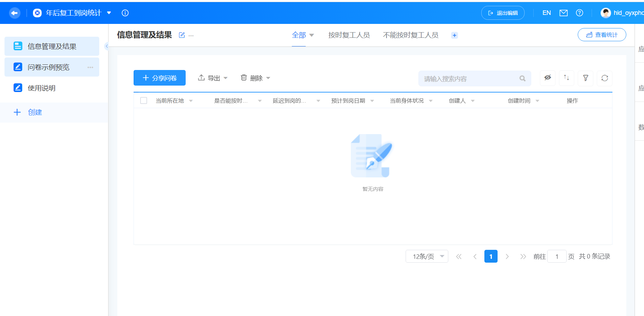Go to the first page

(x=459, y=256)
